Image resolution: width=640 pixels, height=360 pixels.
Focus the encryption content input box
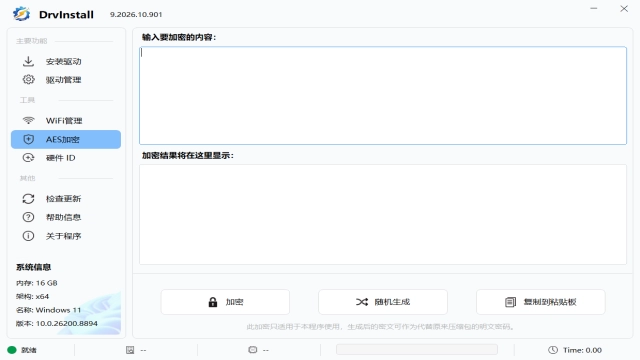pos(383,96)
